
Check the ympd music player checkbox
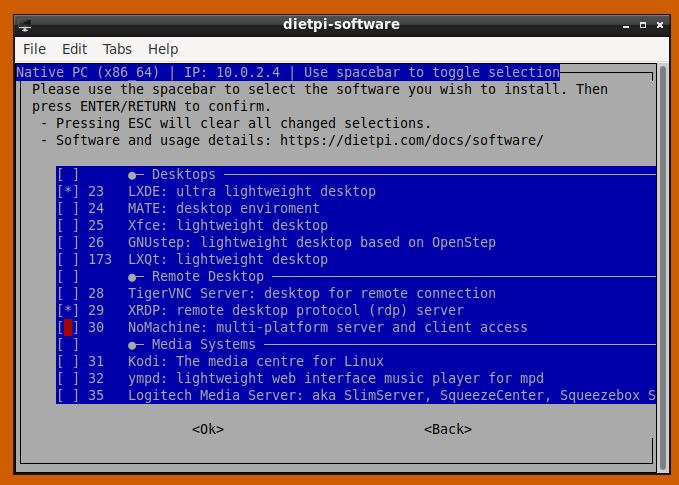point(68,378)
